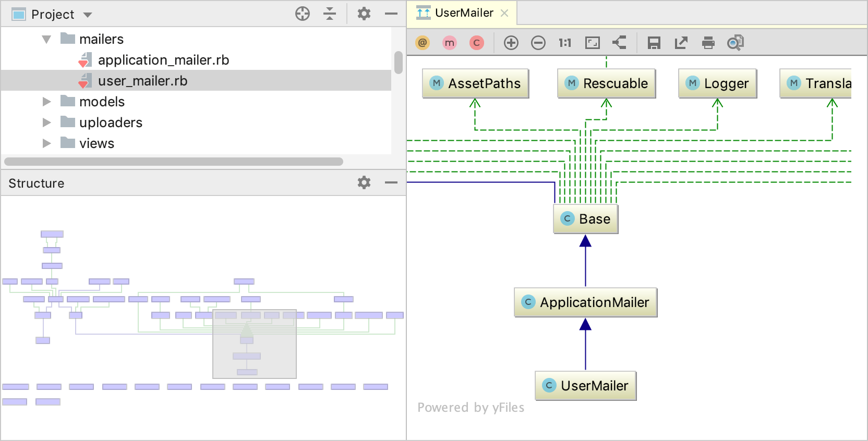Select the views folder row
The width and height of the screenshot is (868, 441).
pos(196,143)
